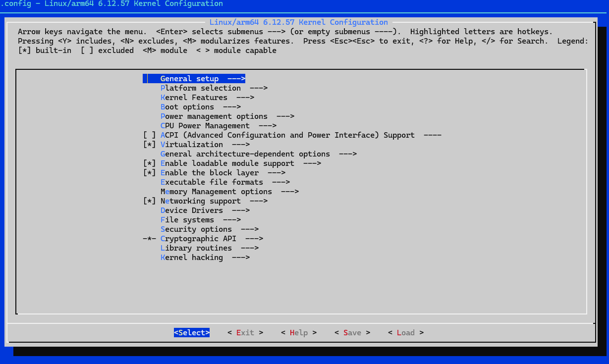This screenshot has width=609, height=364.
Task: Click the Save button
Action: [x=352, y=333]
